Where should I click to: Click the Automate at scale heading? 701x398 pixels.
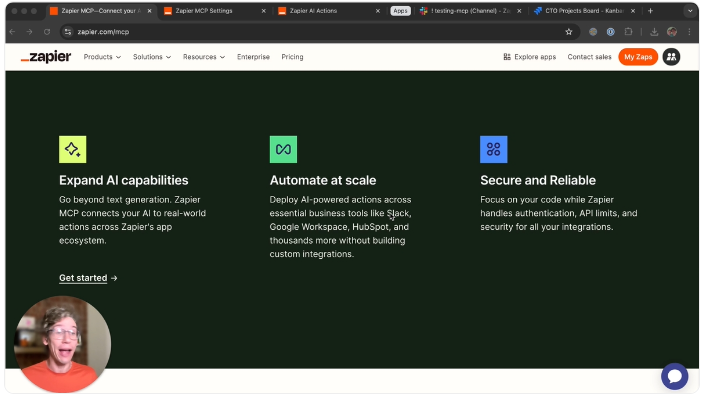tap(323, 180)
